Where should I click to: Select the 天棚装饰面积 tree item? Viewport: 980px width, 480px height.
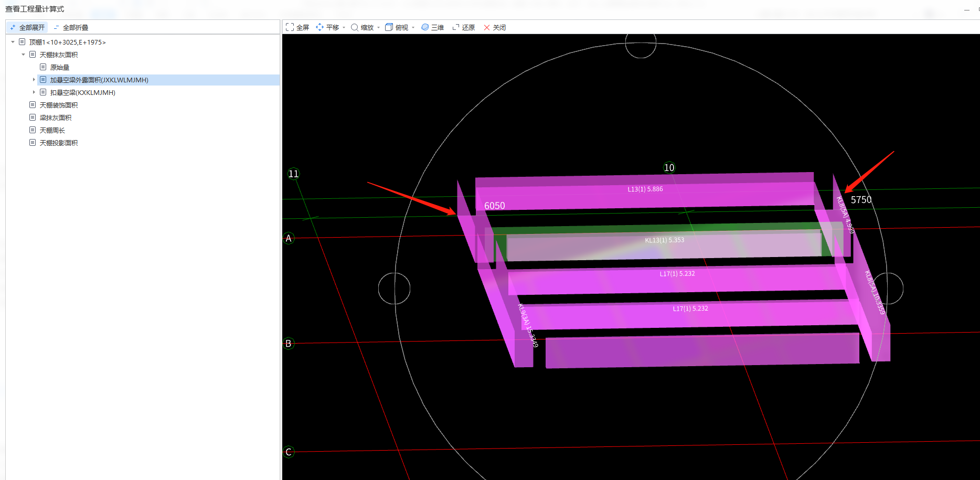[58, 105]
